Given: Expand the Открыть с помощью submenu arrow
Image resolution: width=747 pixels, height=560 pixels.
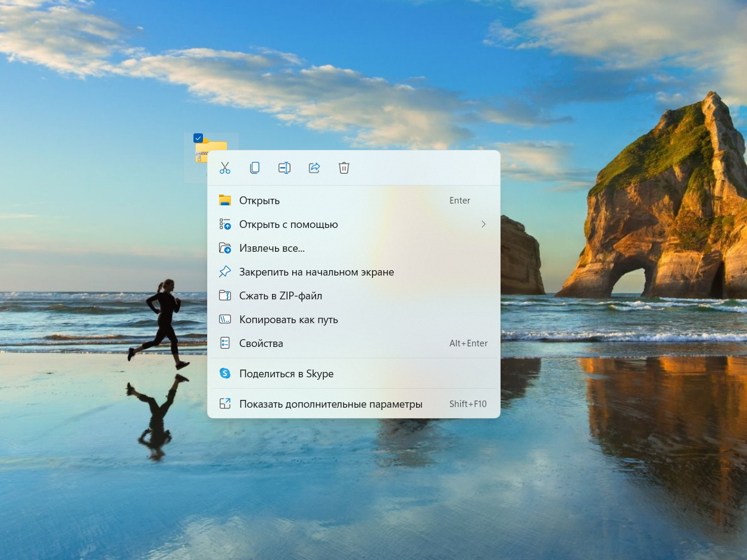Looking at the screenshot, I should (483, 224).
